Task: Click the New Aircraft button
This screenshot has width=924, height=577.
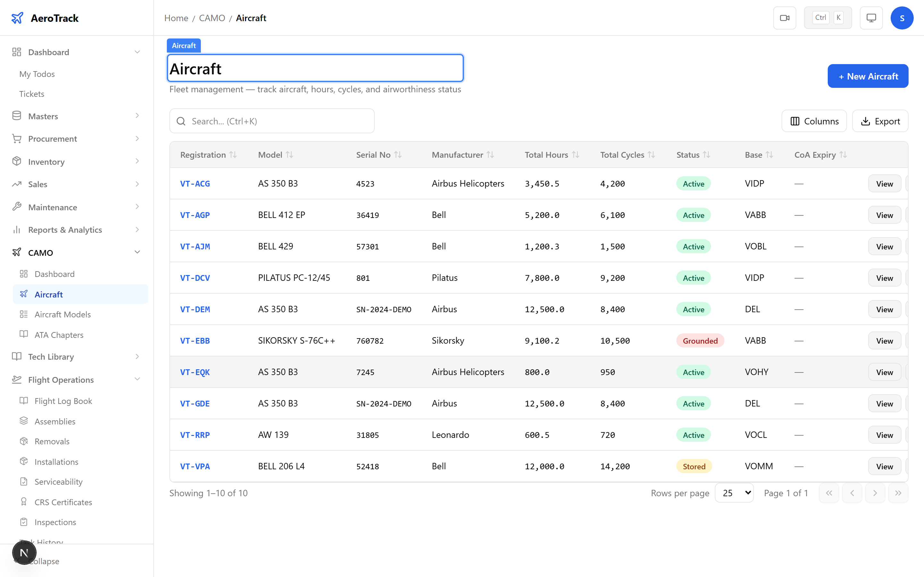Action: click(868, 76)
